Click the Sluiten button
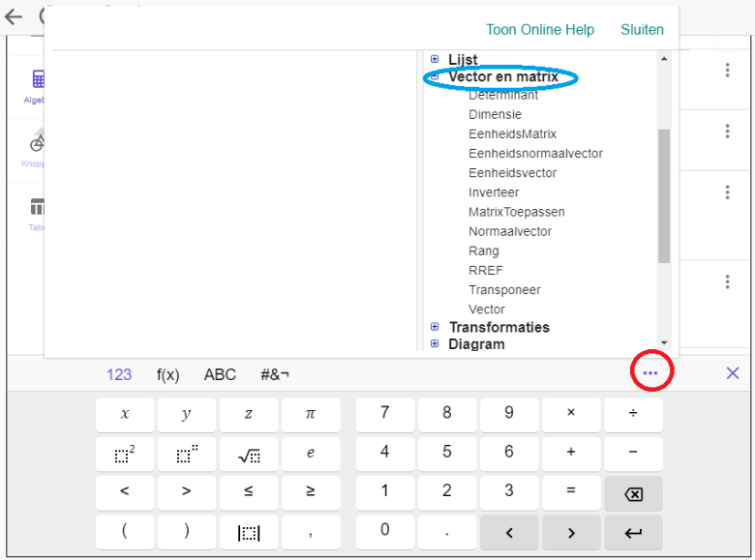Screen dimensions: 755x560 (x=642, y=30)
